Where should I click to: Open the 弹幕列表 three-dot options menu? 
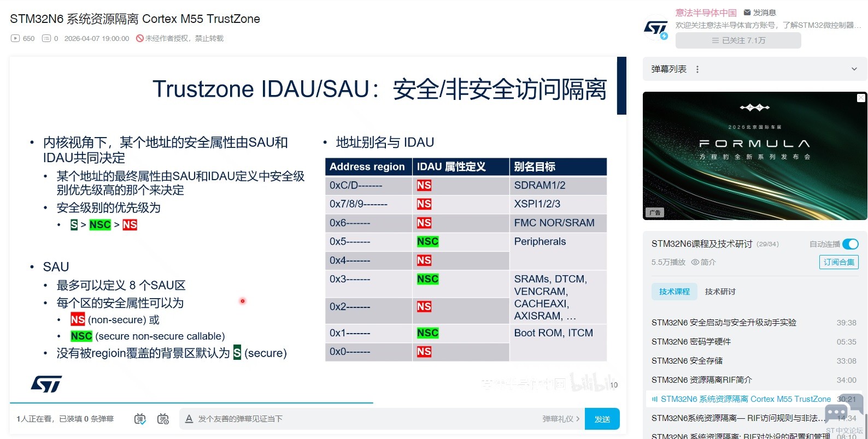tap(697, 69)
